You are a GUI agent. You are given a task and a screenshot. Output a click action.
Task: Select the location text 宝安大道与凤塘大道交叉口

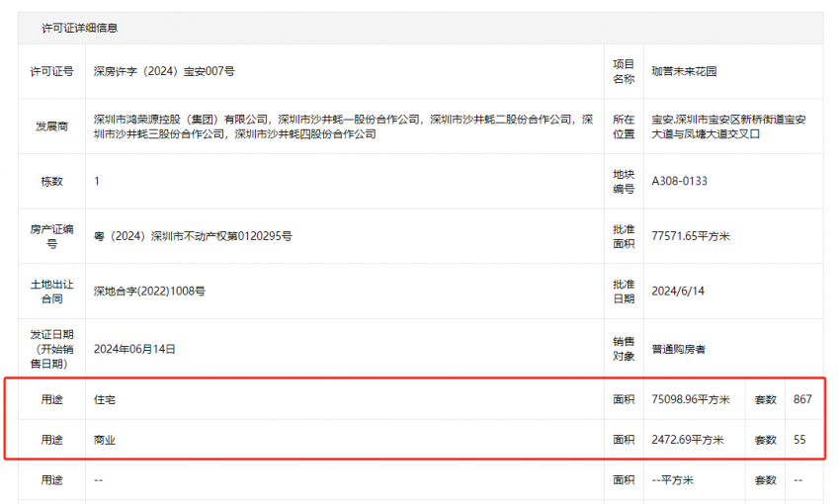click(728, 126)
